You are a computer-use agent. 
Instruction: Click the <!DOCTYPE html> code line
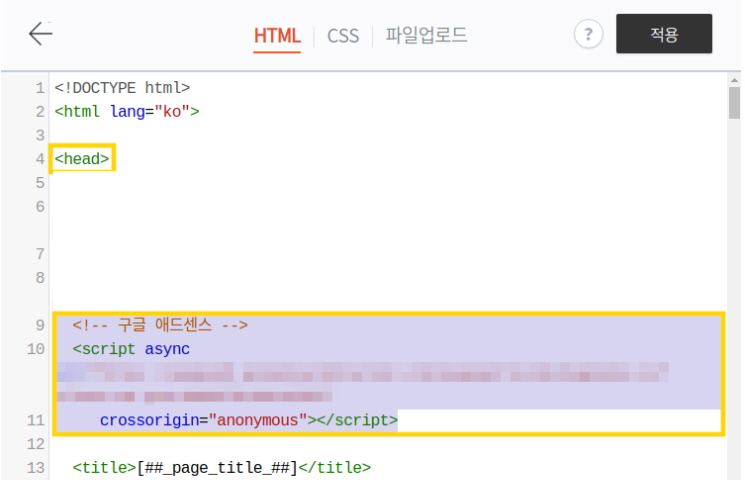pyautogui.click(x=122, y=88)
